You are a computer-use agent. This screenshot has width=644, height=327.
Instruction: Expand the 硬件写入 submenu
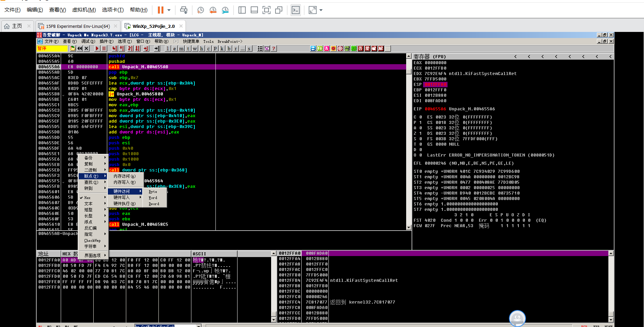pyautogui.click(x=125, y=197)
